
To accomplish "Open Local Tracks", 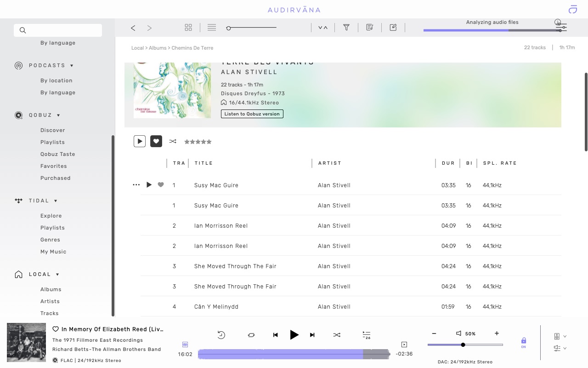I will (x=50, y=313).
